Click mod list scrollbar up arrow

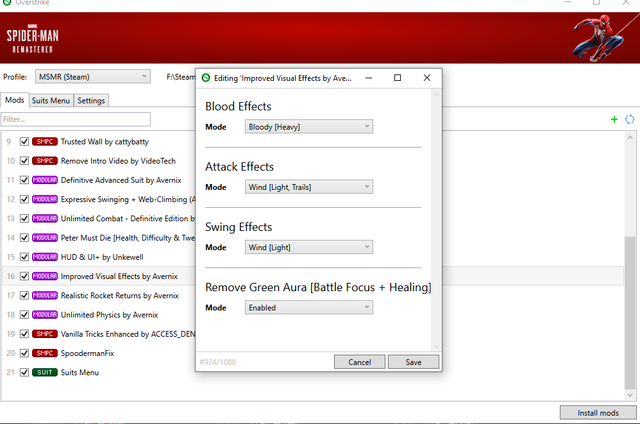pos(630,138)
